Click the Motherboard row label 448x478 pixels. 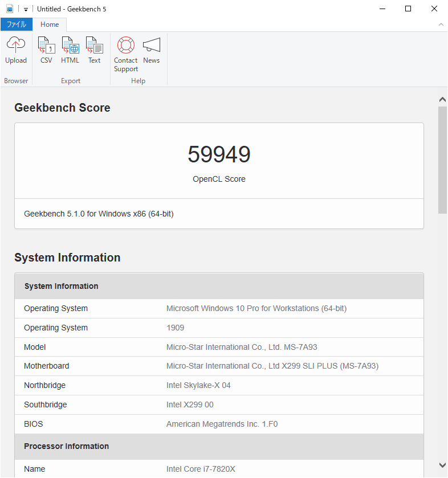47,366
